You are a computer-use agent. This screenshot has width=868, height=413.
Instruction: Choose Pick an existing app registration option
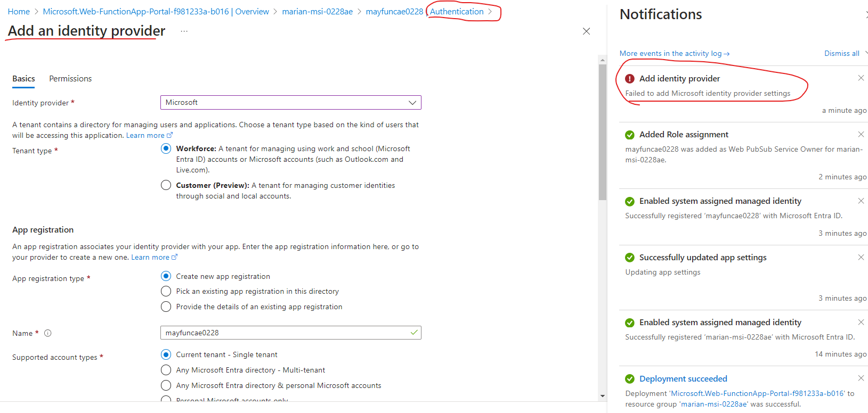(x=166, y=291)
